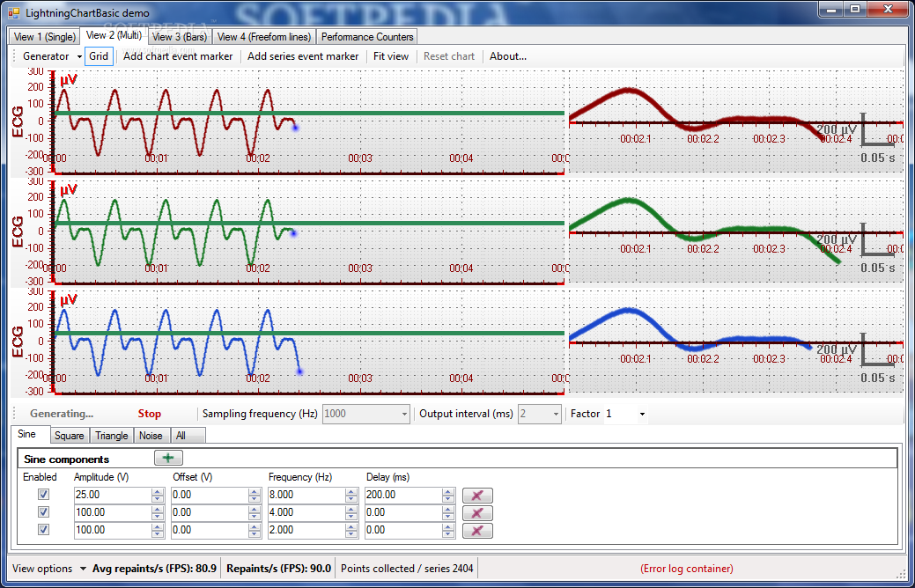The width and height of the screenshot is (915, 588).
Task: Delete the 8.000 Hz sine component row
Action: 477,496
